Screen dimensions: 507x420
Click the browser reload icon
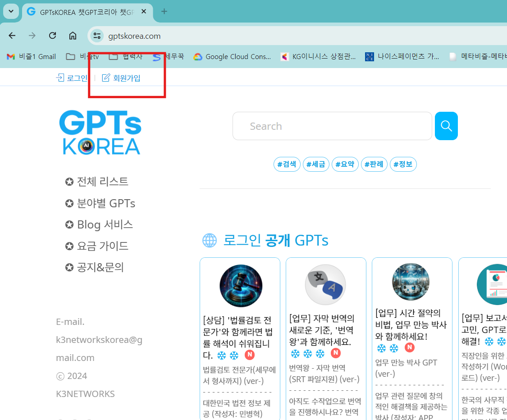[x=52, y=35]
